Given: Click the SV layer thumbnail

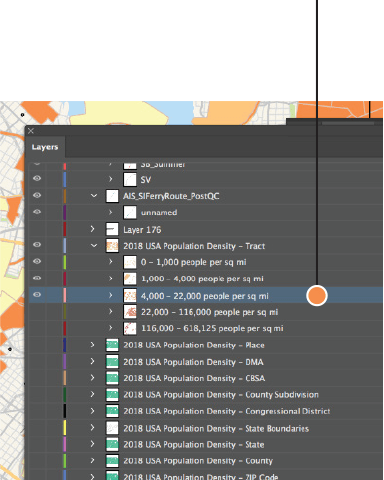Looking at the screenshot, I should click(x=130, y=179).
